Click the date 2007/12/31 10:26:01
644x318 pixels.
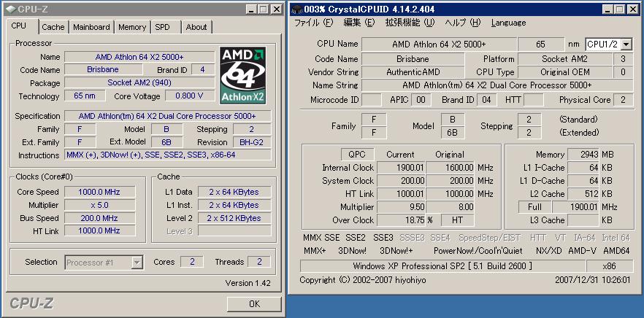click(x=592, y=280)
